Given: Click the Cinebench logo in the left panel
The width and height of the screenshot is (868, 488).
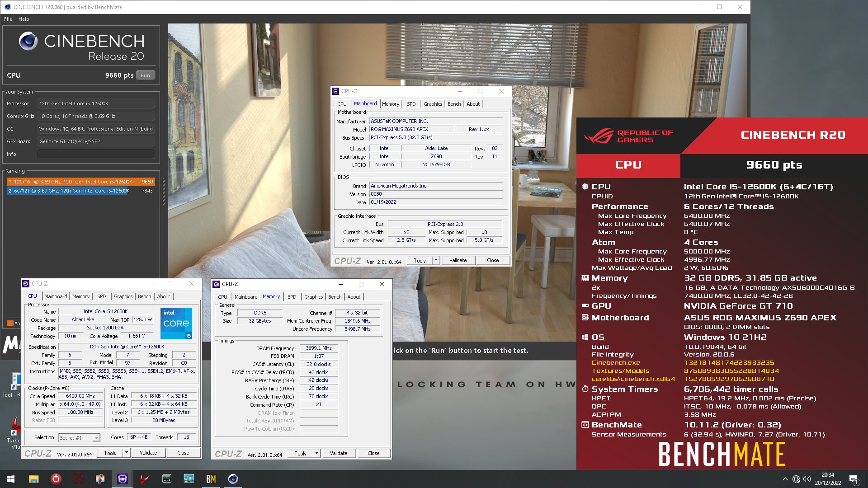Looking at the screenshot, I should 28,42.
